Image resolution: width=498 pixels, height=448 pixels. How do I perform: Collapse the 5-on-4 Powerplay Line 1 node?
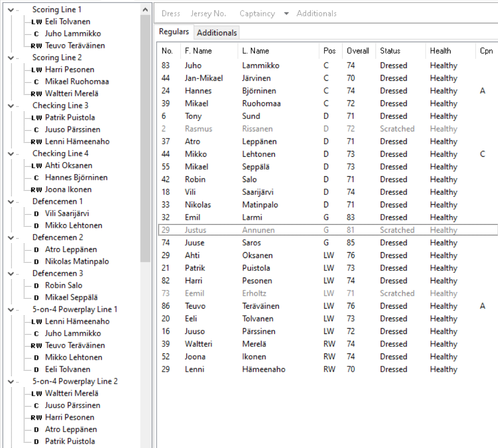tap(11, 310)
